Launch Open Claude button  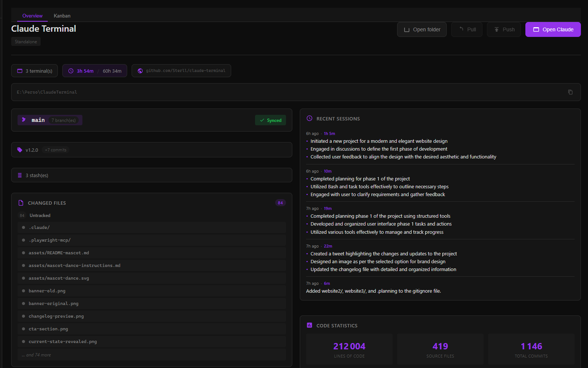click(x=553, y=29)
